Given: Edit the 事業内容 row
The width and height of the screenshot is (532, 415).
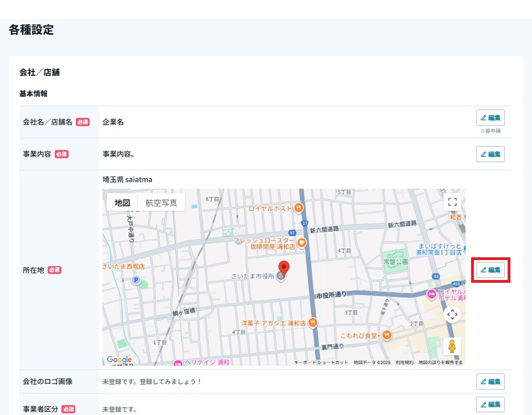Looking at the screenshot, I should point(490,154).
